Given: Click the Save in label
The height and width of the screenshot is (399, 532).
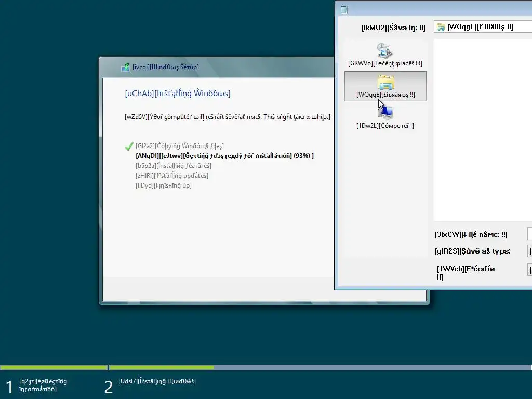Looking at the screenshot, I should 393,28.
